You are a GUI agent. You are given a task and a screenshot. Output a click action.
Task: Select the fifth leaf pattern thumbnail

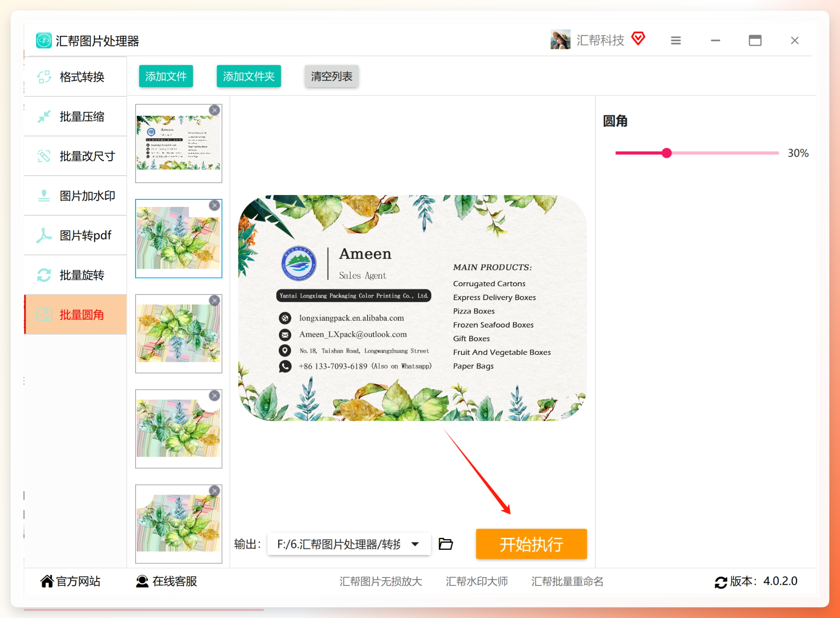tap(179, 524)
